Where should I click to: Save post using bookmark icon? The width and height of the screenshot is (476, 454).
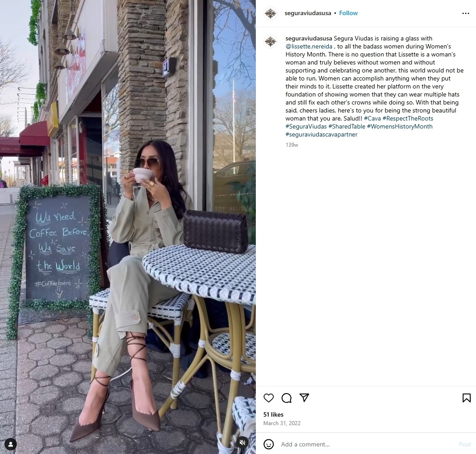(466, 398)
